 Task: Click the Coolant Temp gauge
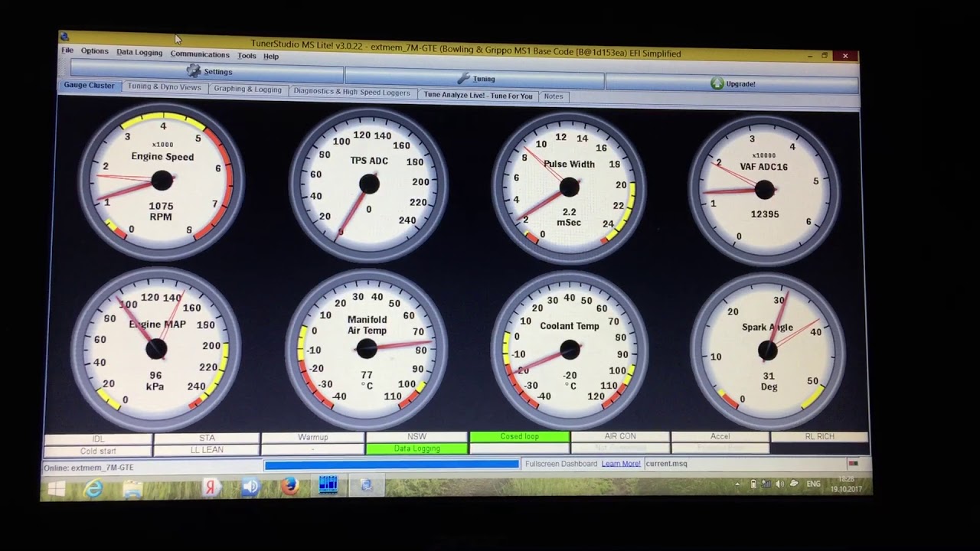569,350
